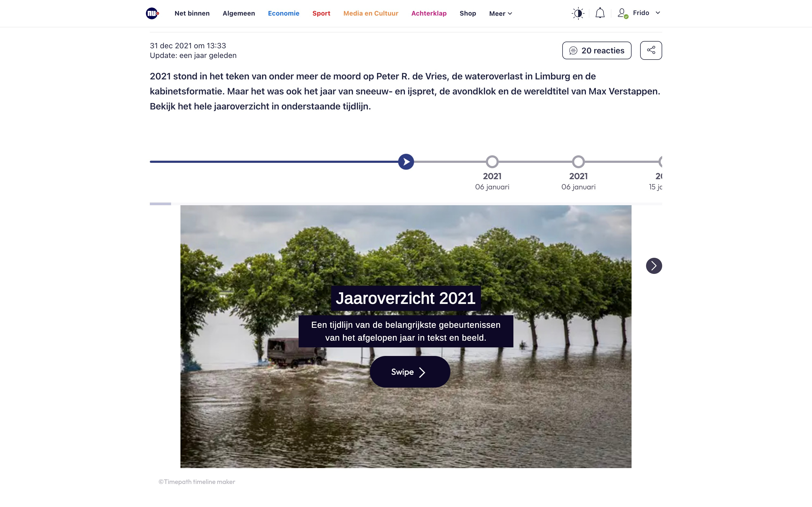Click the NU.nl logo icon
The image size is (812, 507).
click(152, 13)
